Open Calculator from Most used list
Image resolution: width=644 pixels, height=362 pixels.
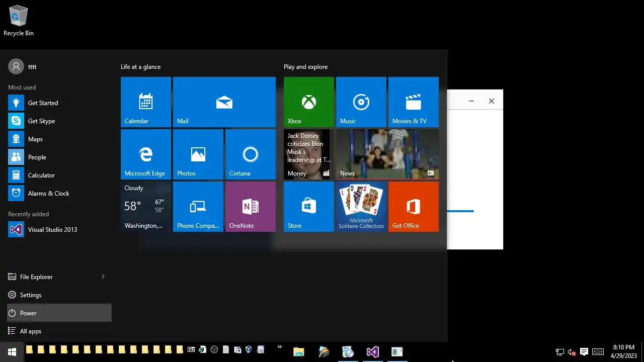pos(59,175)
